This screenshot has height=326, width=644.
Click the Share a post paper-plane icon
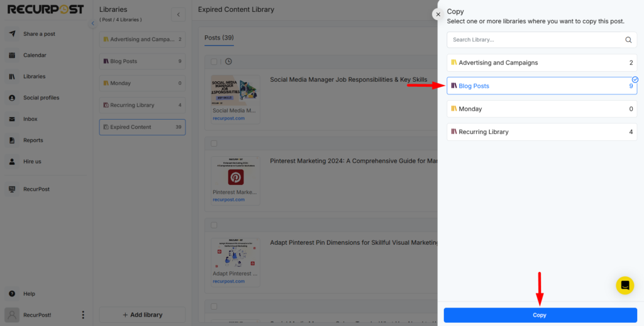(12, 34)
